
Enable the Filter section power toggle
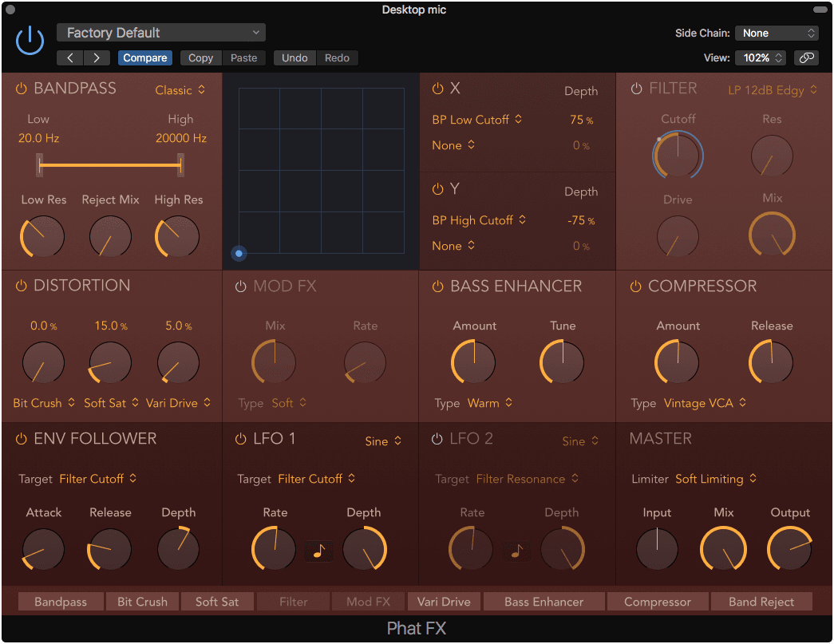[636, 89]
